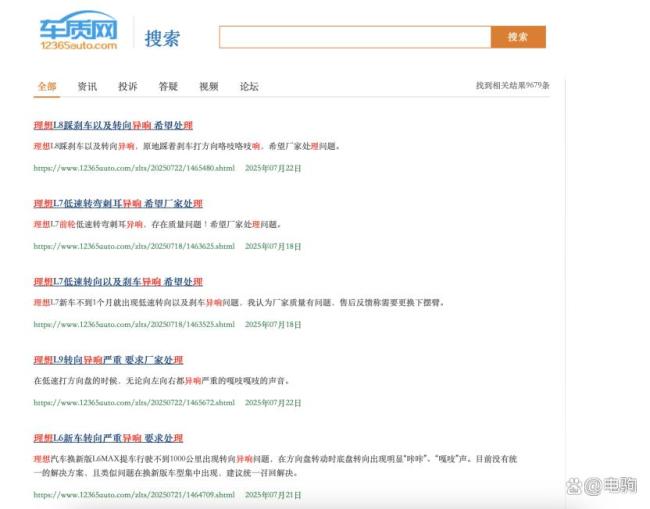Click the 搜索 page heading beside logo
The height and width of the screenshot is (509, 650).
162,38
